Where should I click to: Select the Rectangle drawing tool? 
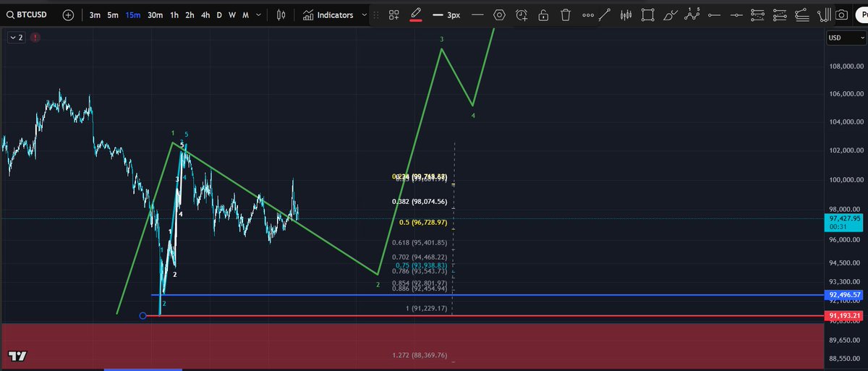(649, 14)
